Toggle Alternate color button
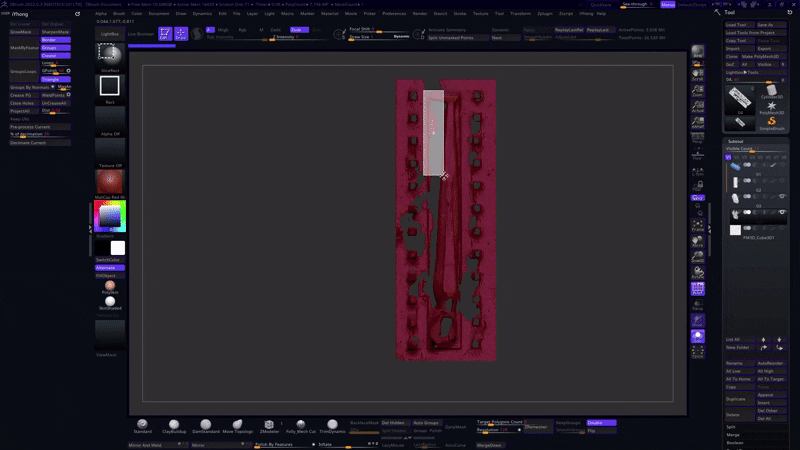This screenshot has height=450, width=800. (110, 267)
